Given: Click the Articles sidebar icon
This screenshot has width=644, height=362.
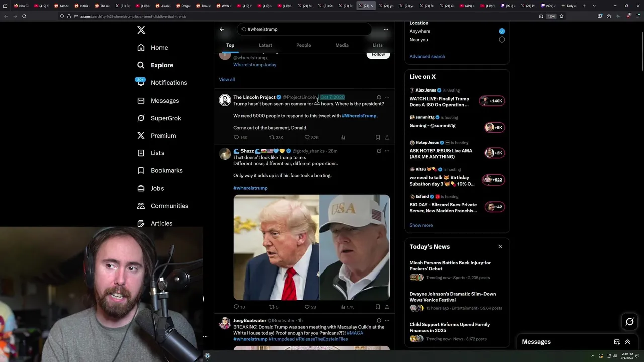Looking at the screenshot, I should tap(141, 223).
